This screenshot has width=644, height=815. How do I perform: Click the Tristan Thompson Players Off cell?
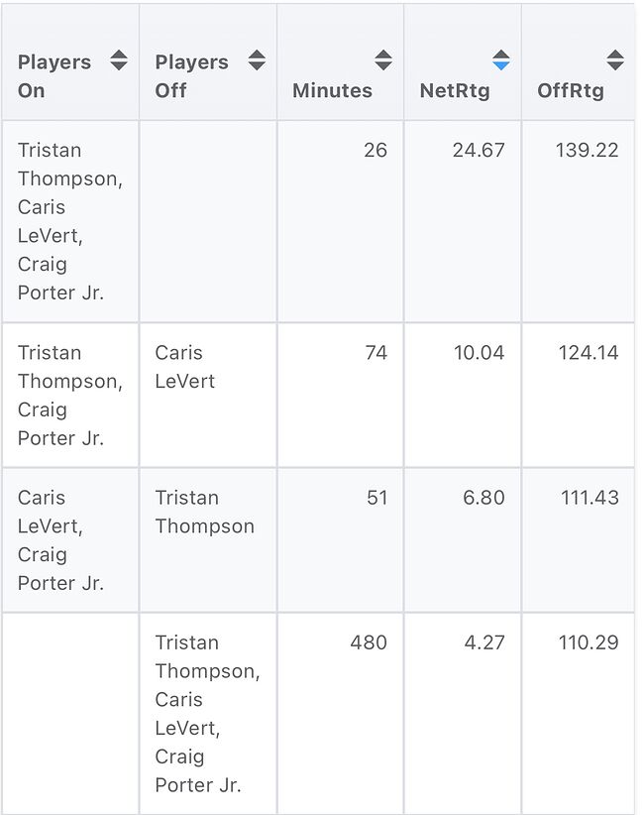[204, 512]
